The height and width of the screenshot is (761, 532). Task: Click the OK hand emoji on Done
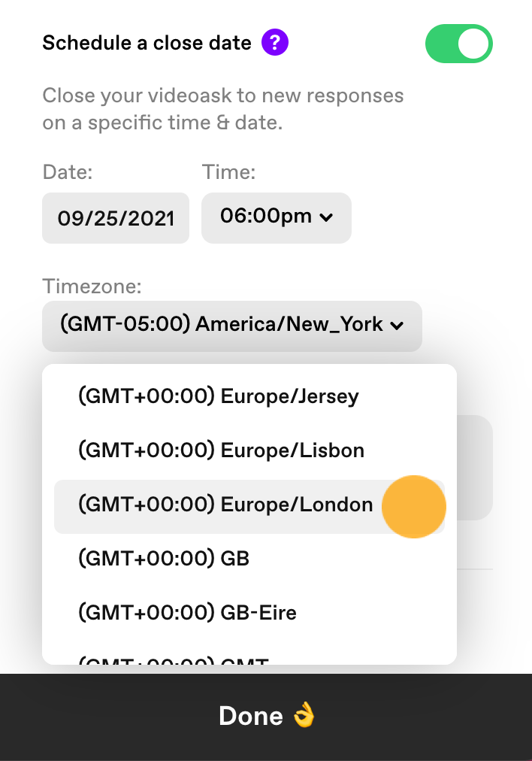[x=304, y=715]
